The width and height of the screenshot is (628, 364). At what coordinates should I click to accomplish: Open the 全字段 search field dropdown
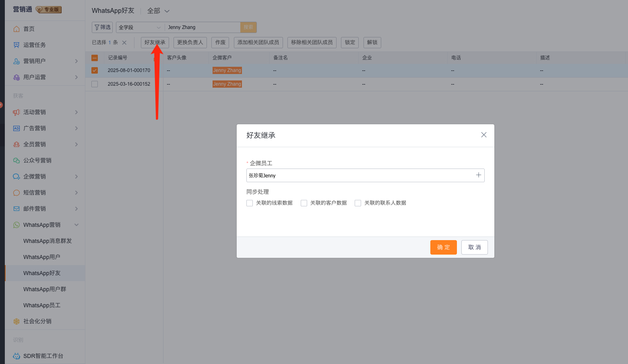point(140,27)
